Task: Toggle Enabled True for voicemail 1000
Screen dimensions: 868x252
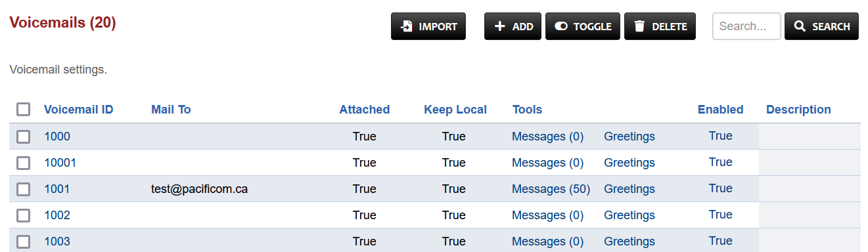Action: point(721,136)
